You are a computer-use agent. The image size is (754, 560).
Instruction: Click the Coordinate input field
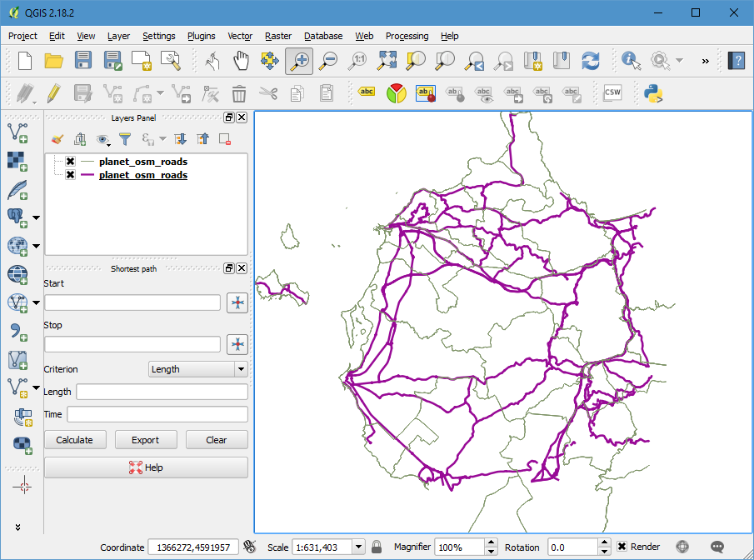click(193, 547)
